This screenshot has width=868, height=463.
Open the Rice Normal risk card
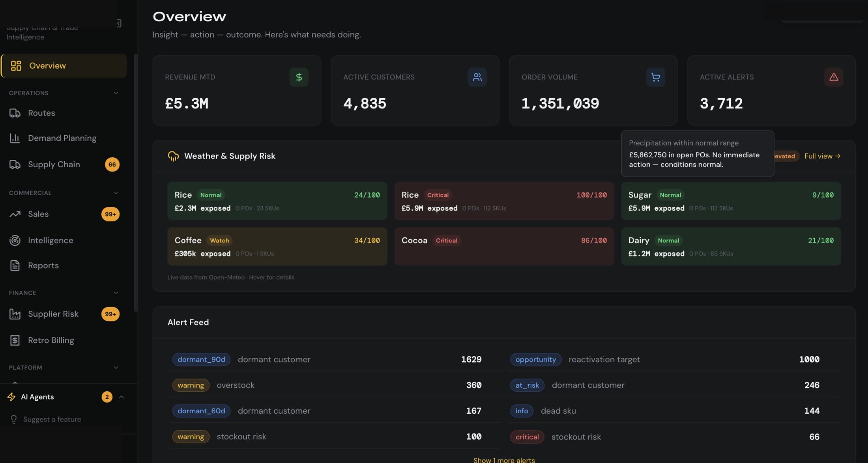pos(277,201)
